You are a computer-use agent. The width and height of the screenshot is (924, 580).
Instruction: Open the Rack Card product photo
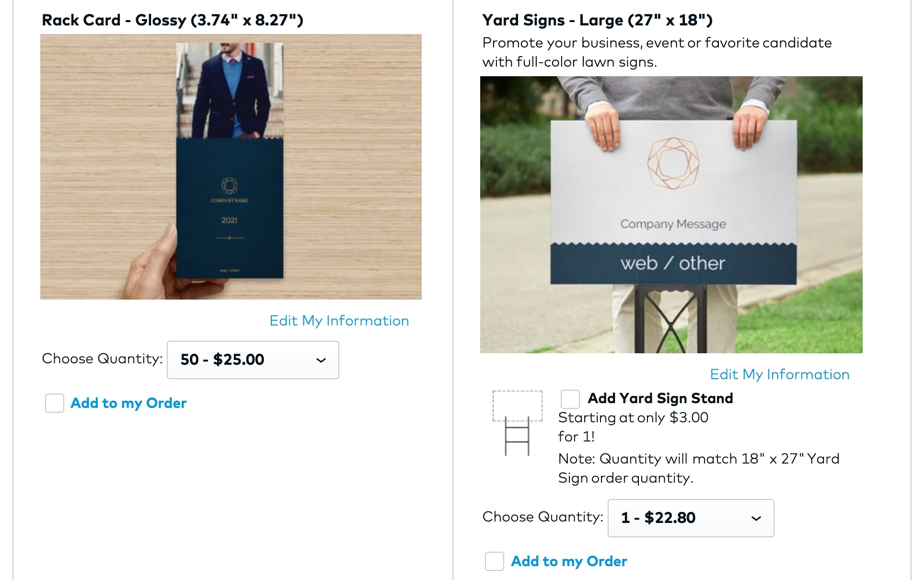pos(231,167)
